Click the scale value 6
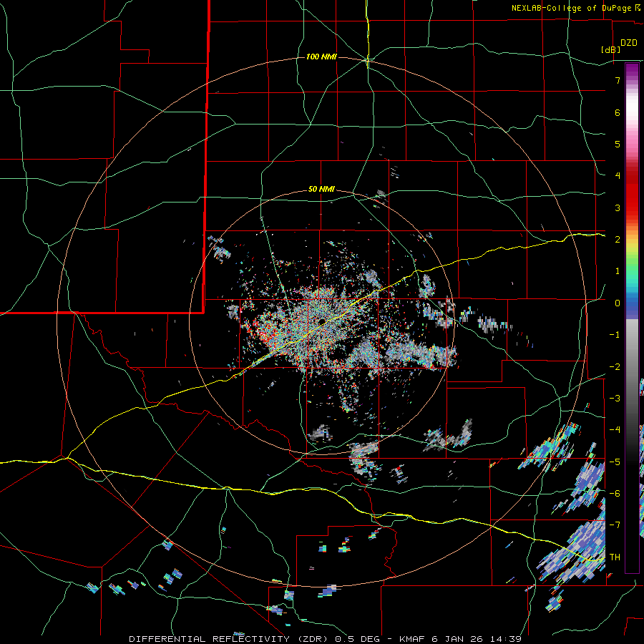This screenshot has width=644, height=644. [618, 112]
